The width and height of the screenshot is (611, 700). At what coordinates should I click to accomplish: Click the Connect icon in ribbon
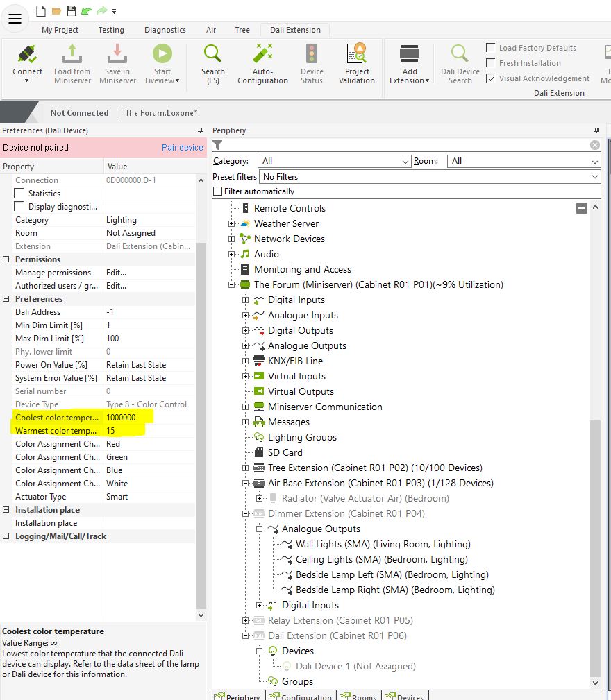tap(27, 55)
